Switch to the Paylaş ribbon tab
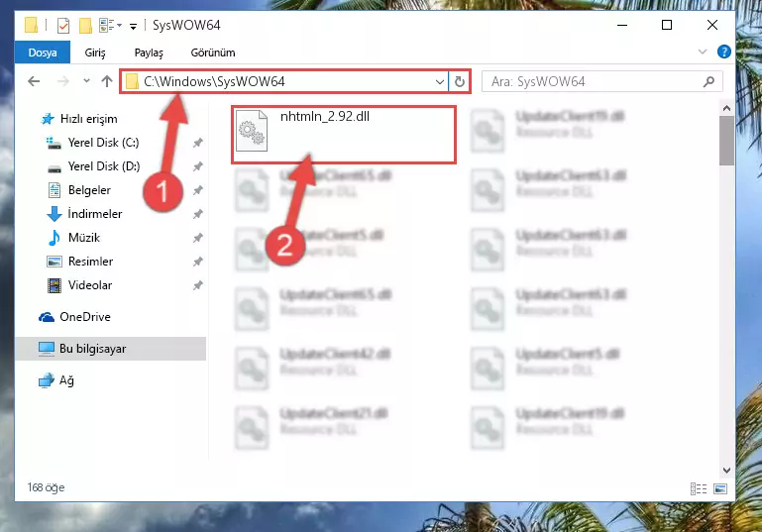Screen dimensions: 762x532 pyautogui.click(x=149, y=53)
